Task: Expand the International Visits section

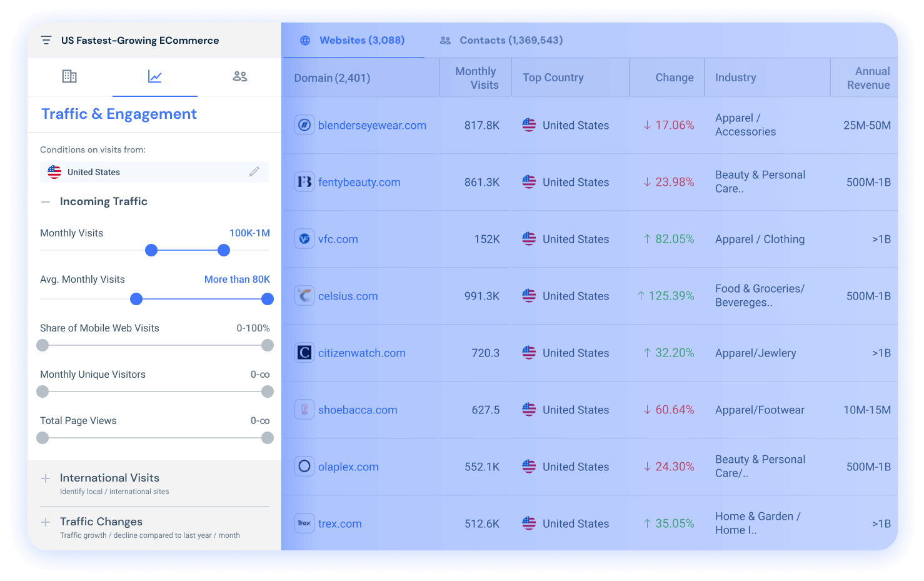Action: click(x=45, y=478)
